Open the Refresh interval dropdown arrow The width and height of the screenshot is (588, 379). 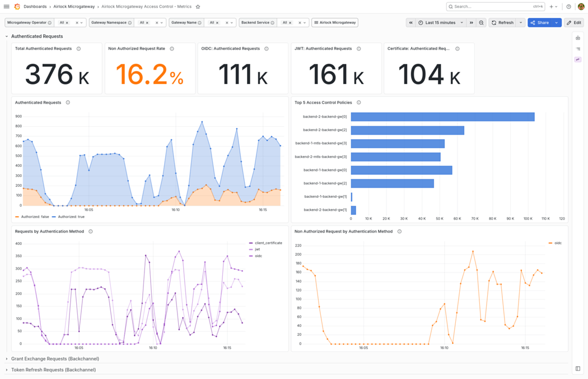coord(520,22)
